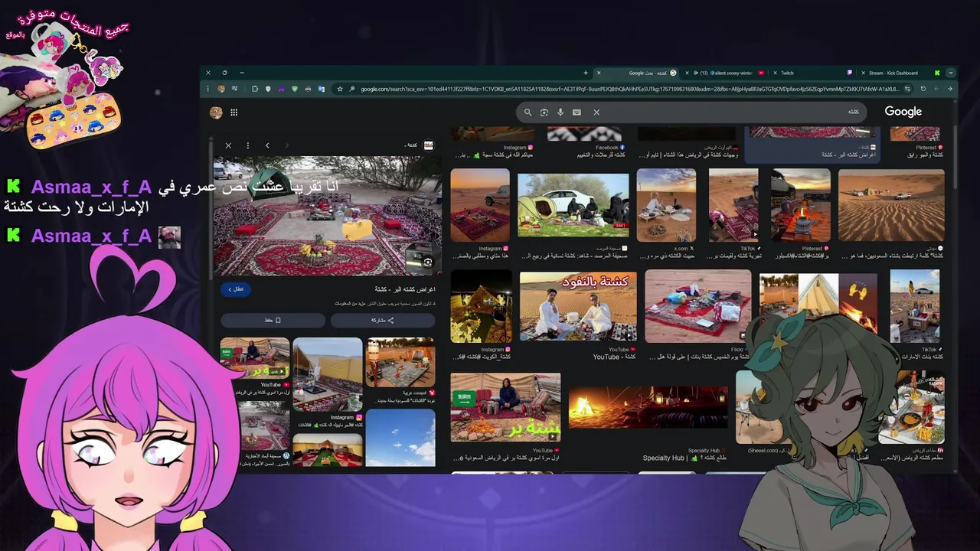
Task: Open the campfire night Specialty Hub thumbnail
Action: tap(648, 407)
